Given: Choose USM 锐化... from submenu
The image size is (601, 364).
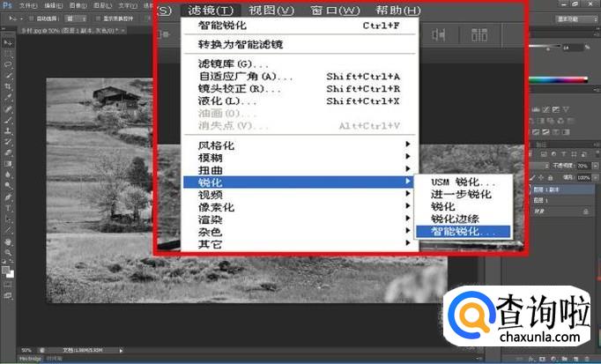Looking at the screenshot, I should click(463, 182).
